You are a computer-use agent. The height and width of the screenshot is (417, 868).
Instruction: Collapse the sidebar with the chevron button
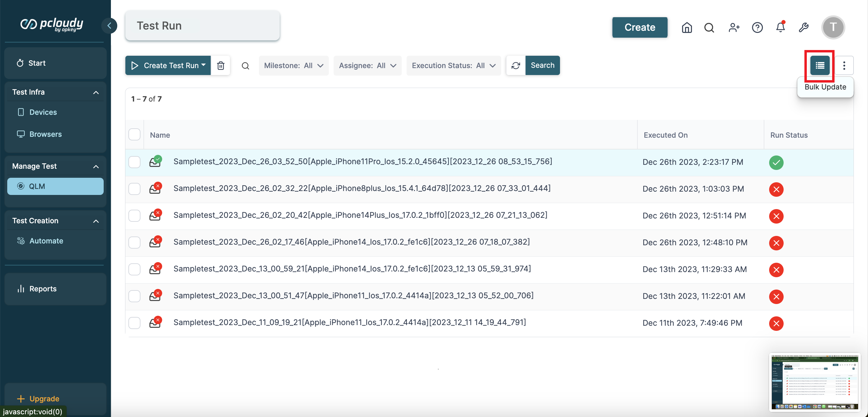[109, 26]
